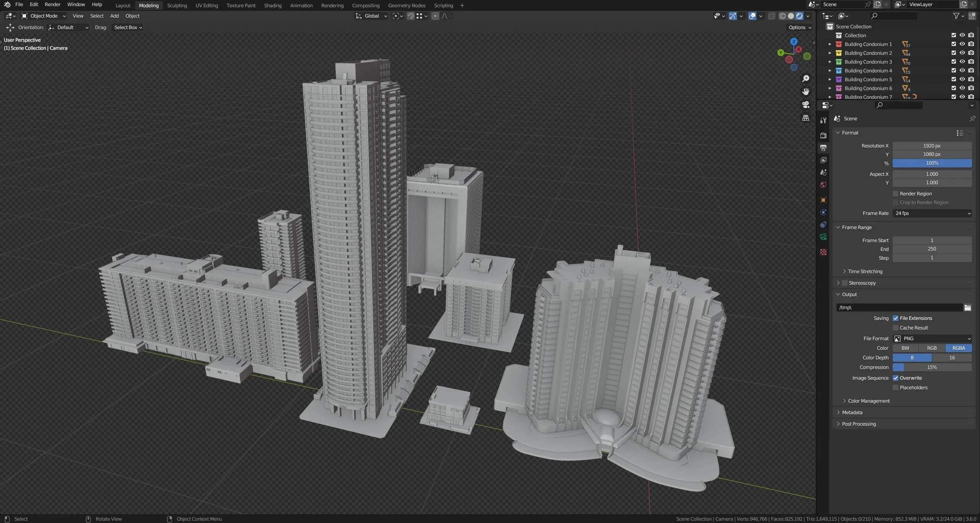
Task: Switch to the Sculpting workspace tab
Action: coord(177,5)
